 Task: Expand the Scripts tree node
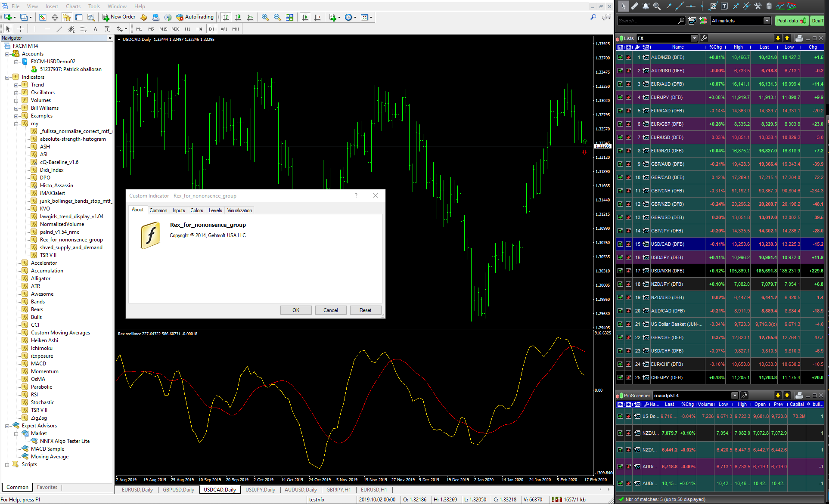coord(7,465)
